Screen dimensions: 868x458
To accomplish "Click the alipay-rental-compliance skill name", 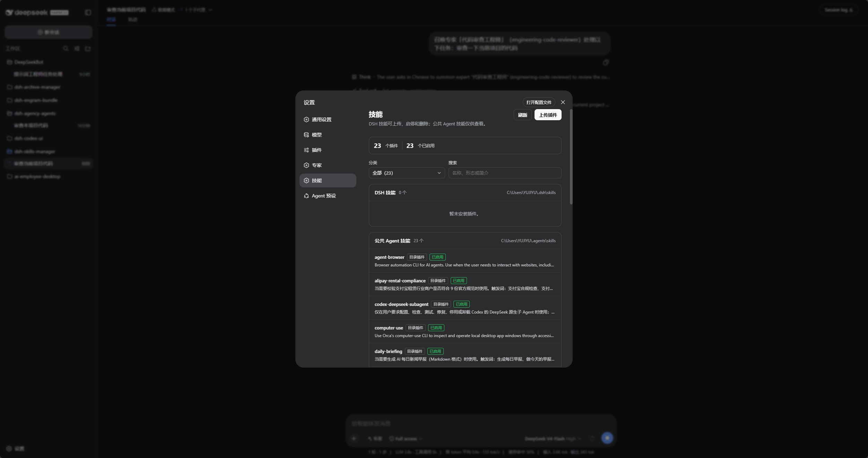I will [400, 281].
